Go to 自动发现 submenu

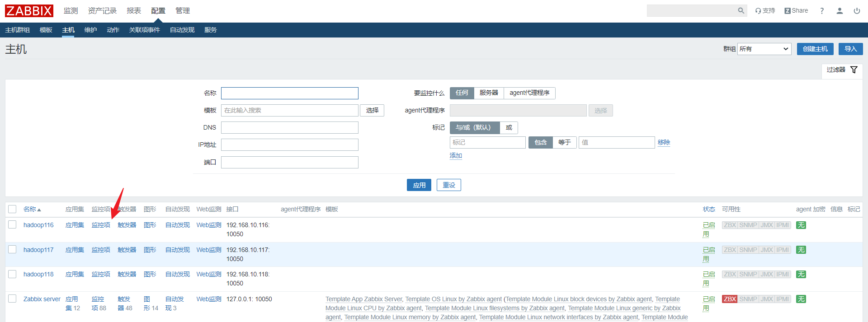click(x=182, y=30)
